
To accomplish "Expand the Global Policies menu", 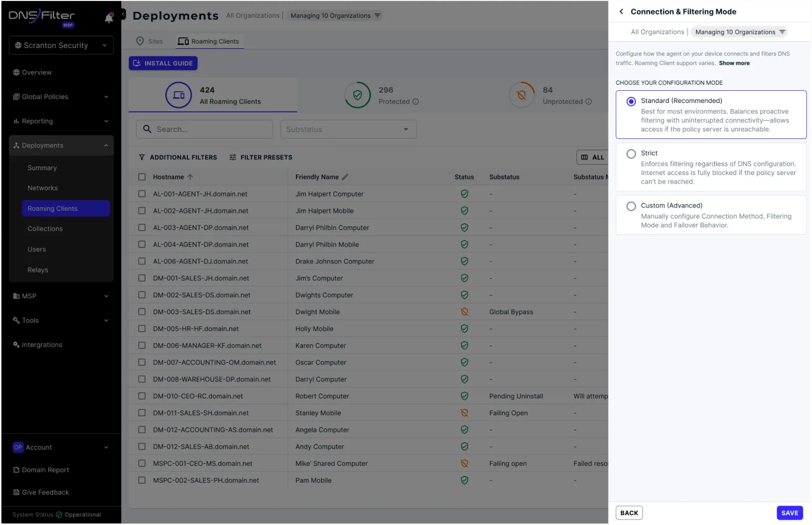I will click(x=61, y=97).
